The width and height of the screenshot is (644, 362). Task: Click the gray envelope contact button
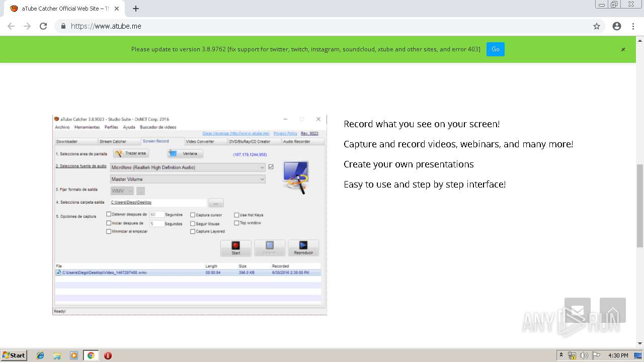578,310
